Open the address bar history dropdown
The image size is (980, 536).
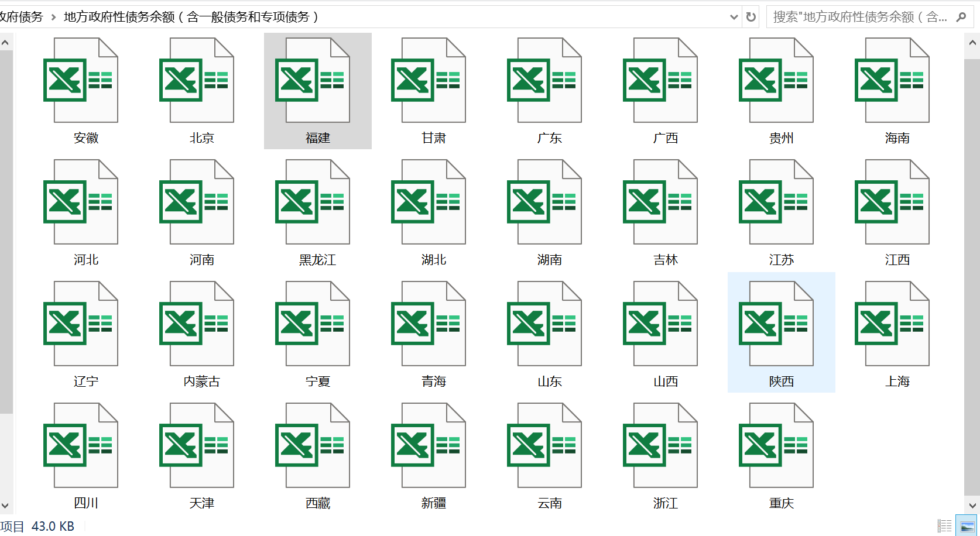point(734,17)
